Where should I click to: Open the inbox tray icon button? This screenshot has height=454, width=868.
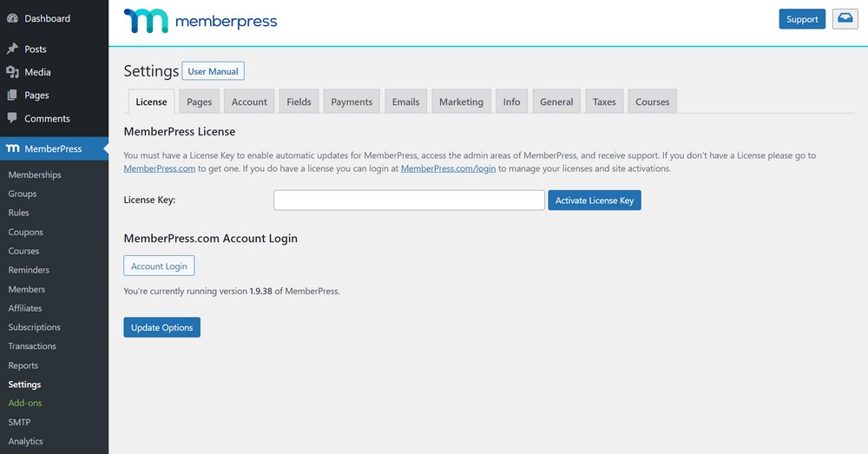coord(845,19)
